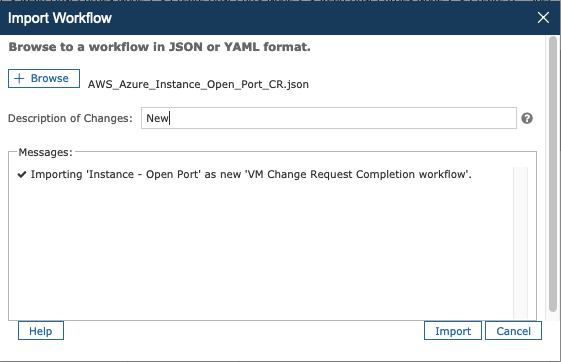Image resolution: width=561 pixels, height=362 pixels.
Task: Focus the Description of Changes input field
Action: [x=328, y=118]
